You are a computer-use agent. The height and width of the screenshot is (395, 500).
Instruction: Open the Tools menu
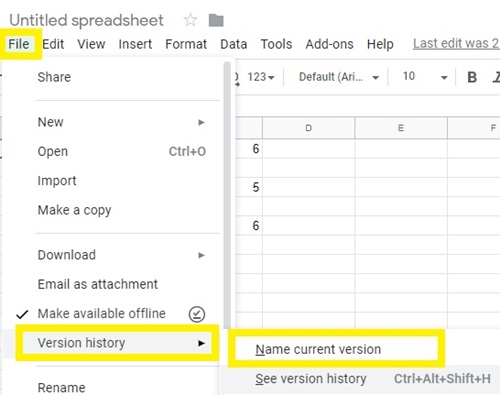pos(276,44)
